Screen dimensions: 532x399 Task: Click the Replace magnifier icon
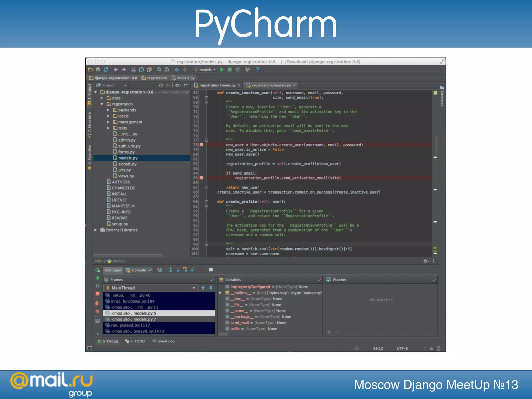click(x=167, y=70)
